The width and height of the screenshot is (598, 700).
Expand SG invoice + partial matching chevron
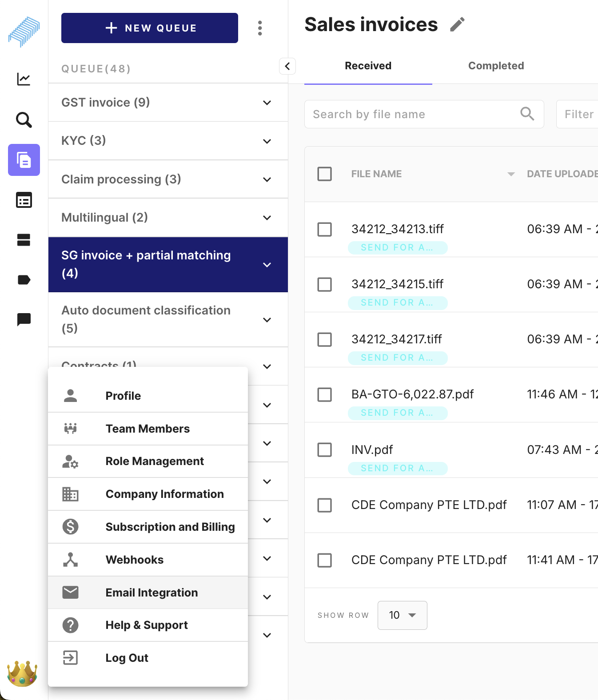[x=267, y=265]
